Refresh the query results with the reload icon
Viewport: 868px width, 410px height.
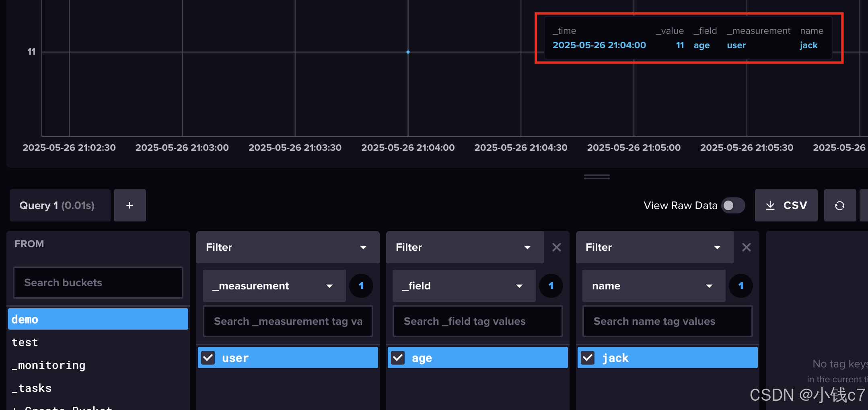839,205
